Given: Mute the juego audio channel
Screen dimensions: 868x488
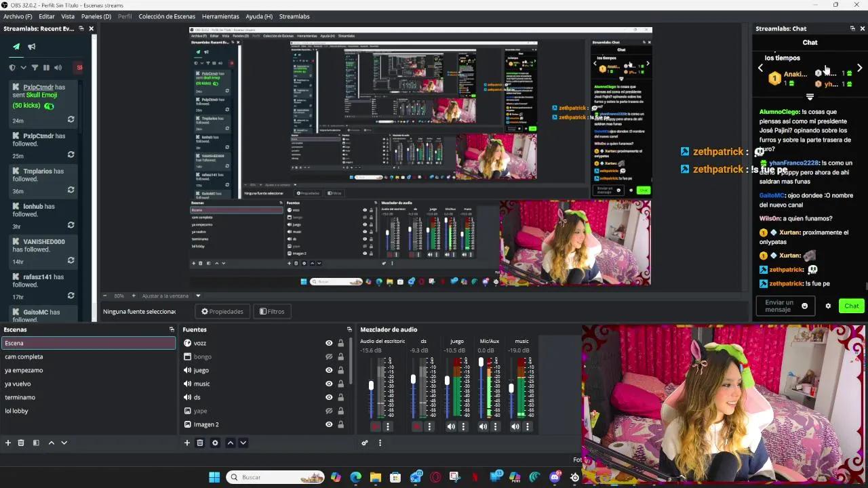Looking at the screenshot, I should click(x=451, y=426).
